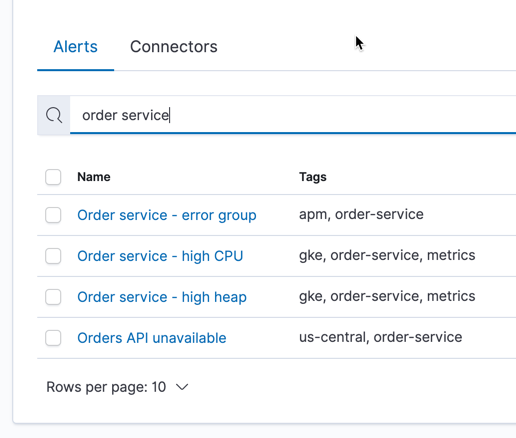
Task: Click the Tags column header
Action: coord(313,177)
